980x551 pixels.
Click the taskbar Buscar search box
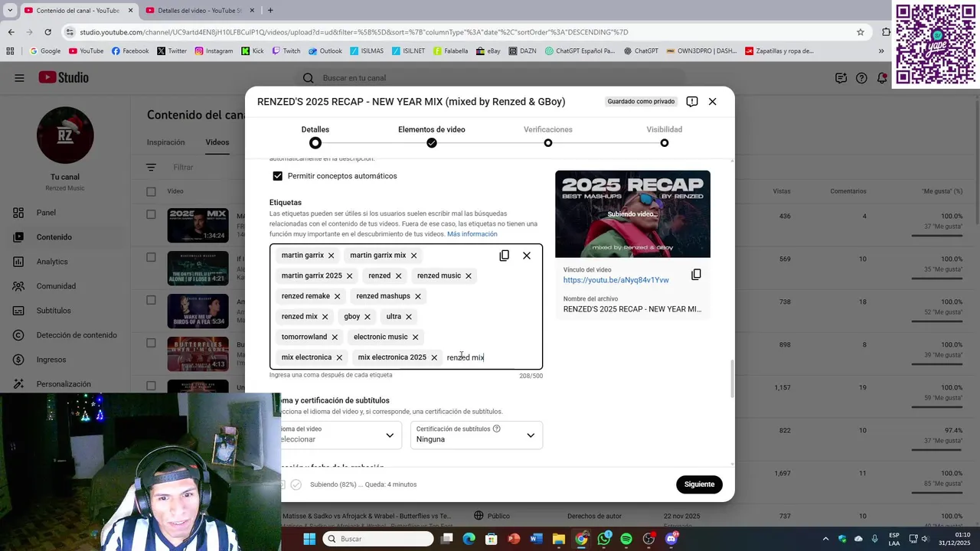377,539
